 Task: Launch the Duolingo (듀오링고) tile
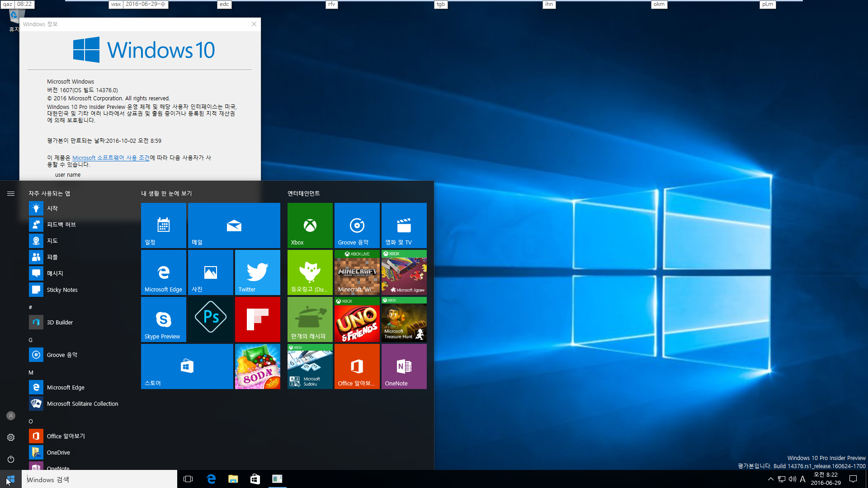(x=310, y=272)
